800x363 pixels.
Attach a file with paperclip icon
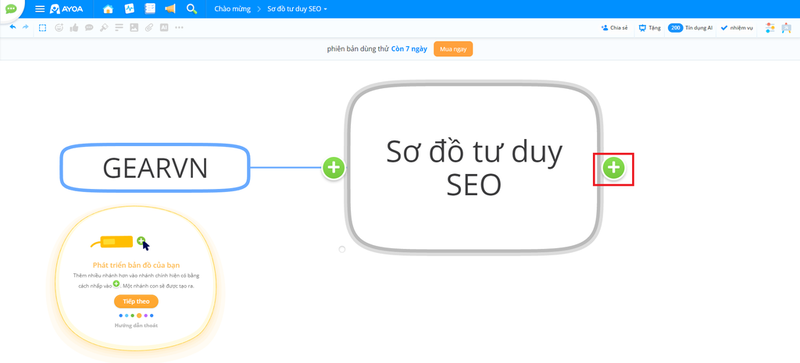pos(149,28)
